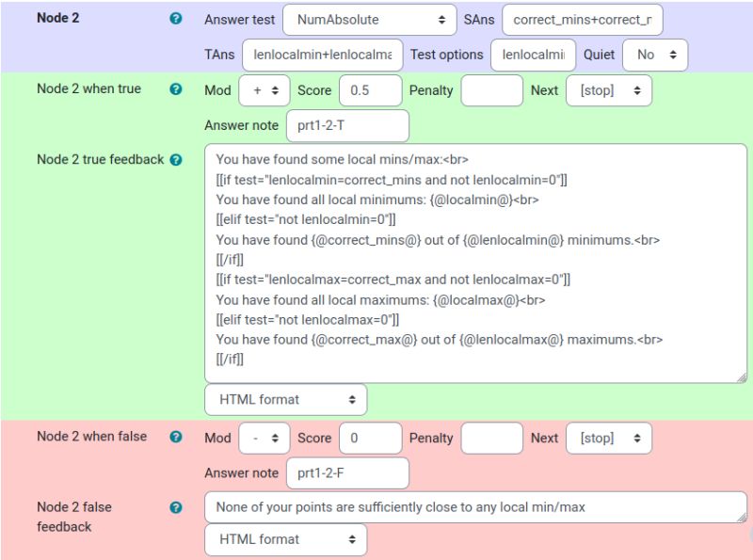Click the Test options input field
The width and height of the screenshot is (753, 560).
(x=533, y=55)
